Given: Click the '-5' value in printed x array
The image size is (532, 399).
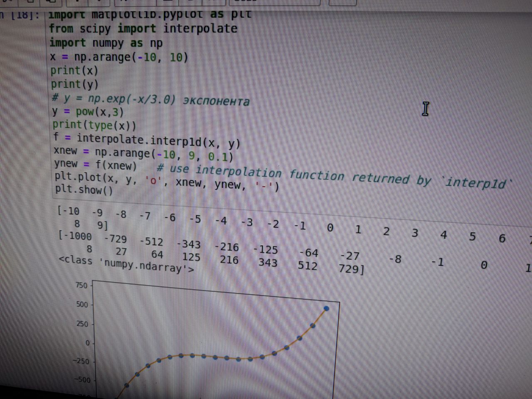Looking at the screenshot, I should click(195, 219).
